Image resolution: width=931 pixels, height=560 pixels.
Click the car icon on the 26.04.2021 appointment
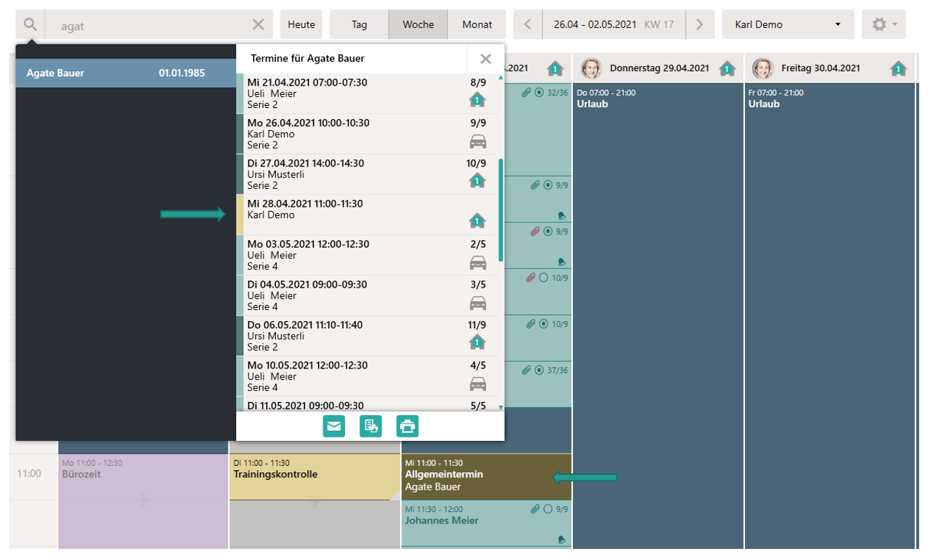[x=477, y=141]
